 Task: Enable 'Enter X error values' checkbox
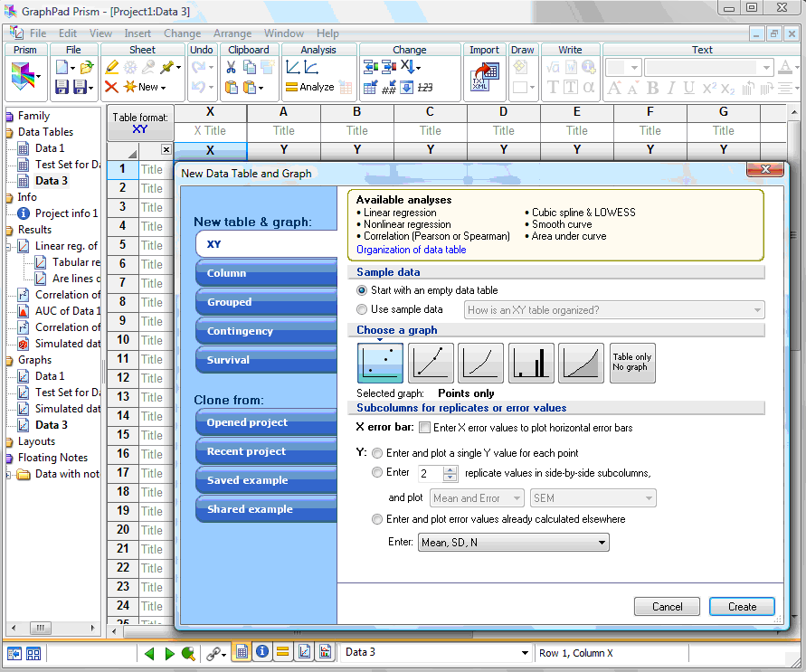click(424, 428)
